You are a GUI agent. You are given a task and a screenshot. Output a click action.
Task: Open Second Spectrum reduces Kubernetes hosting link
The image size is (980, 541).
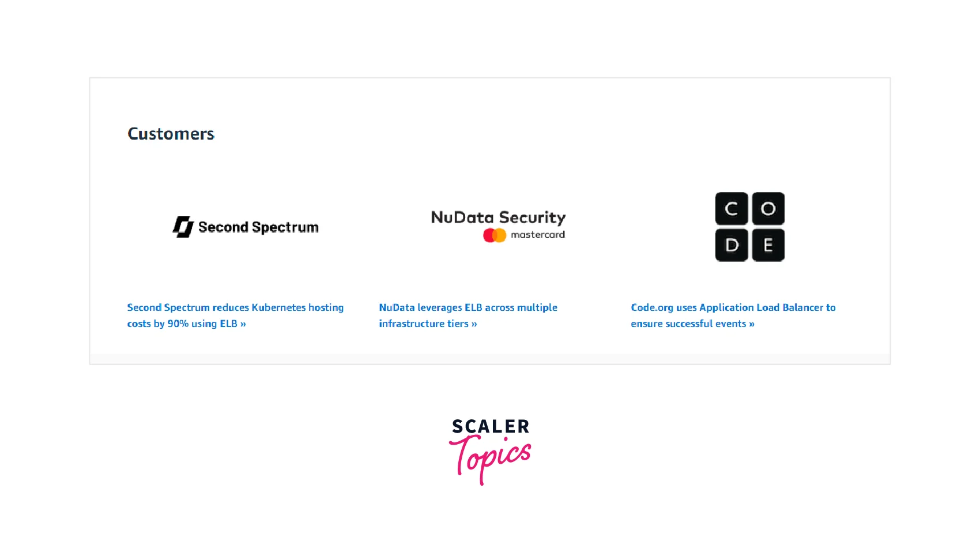[235, 307]
